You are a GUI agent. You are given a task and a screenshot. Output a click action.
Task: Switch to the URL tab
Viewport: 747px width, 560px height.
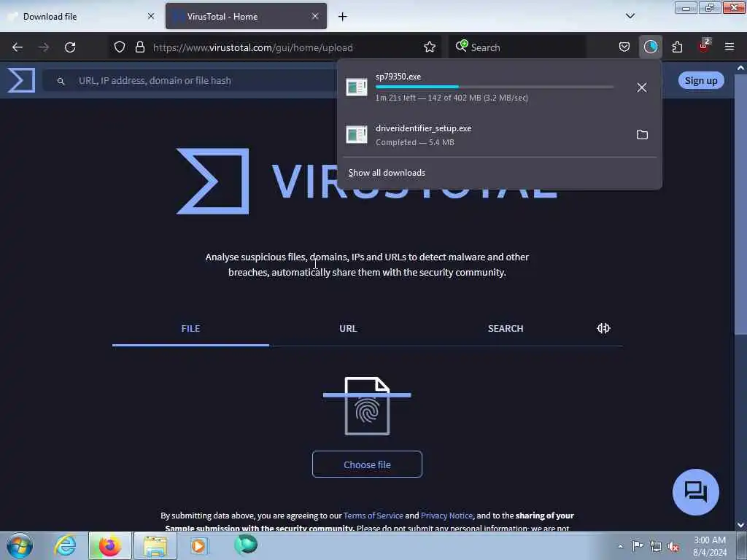(348, 329)
